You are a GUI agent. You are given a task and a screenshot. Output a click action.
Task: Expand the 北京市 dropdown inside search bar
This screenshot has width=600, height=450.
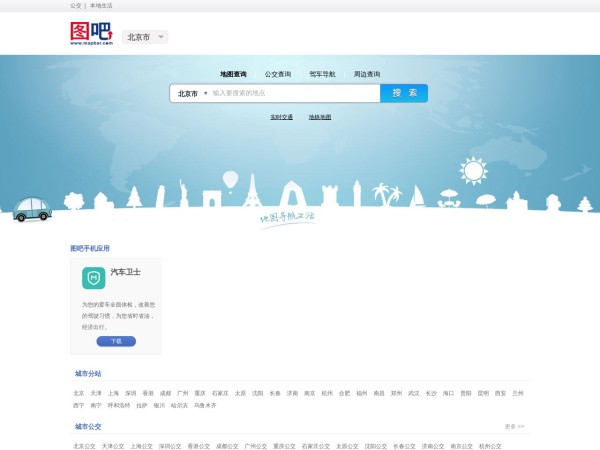[192, 93]
